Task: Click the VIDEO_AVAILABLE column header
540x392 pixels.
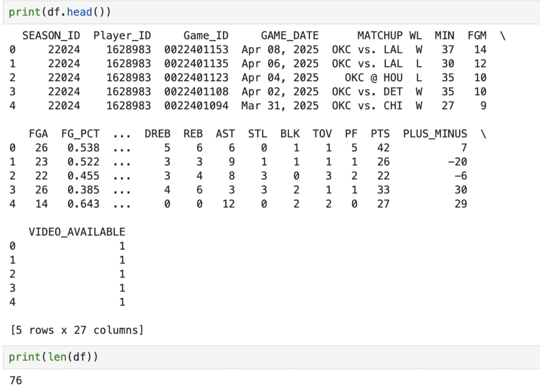Action: (77, 232)
